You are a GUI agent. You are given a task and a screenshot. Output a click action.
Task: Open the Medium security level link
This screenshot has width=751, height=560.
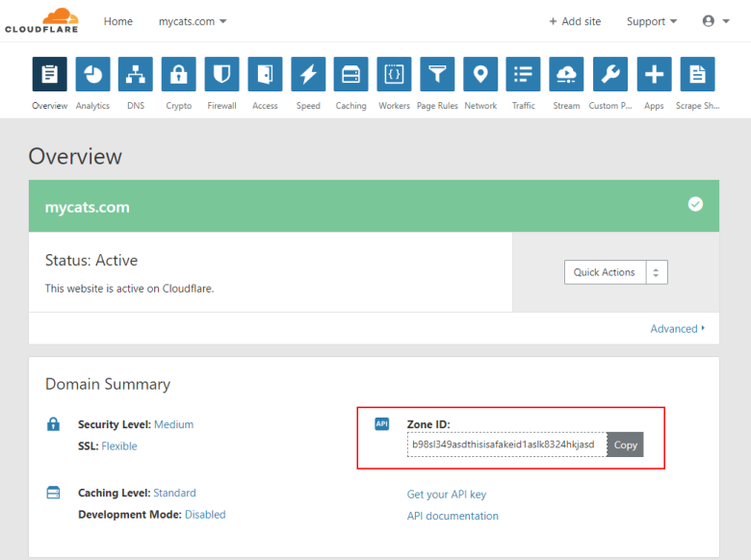[174, 424]
